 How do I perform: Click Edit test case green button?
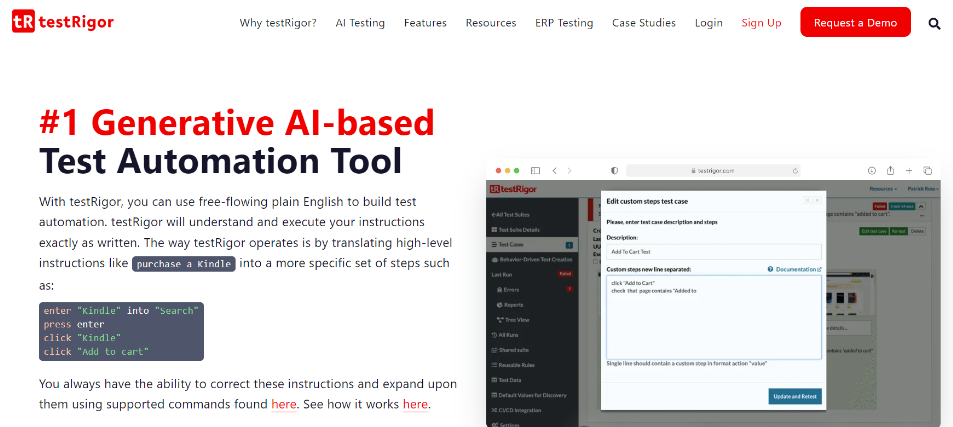[874, 231]
